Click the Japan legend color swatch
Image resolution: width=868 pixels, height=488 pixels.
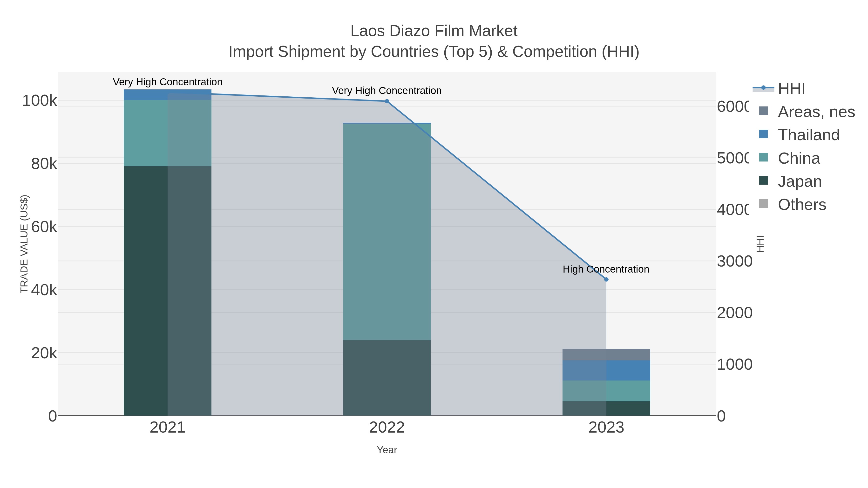click(763, 180)
